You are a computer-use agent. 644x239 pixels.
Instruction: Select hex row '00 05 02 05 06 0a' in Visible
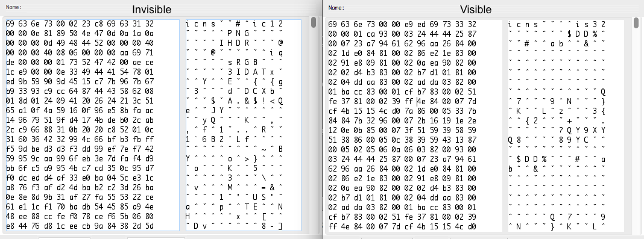pyautogui.click(x=403, y=149)
